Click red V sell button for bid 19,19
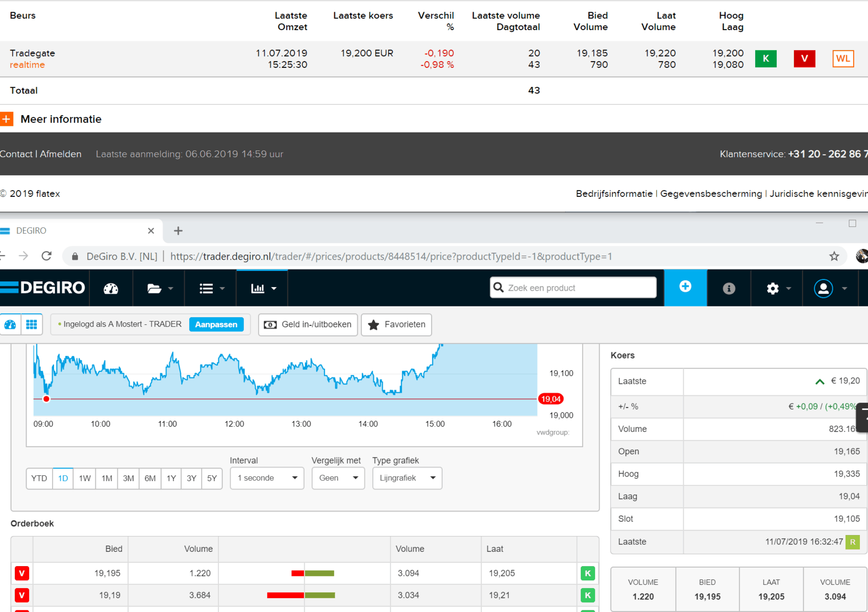868x612 pixels. coord(22,595)
